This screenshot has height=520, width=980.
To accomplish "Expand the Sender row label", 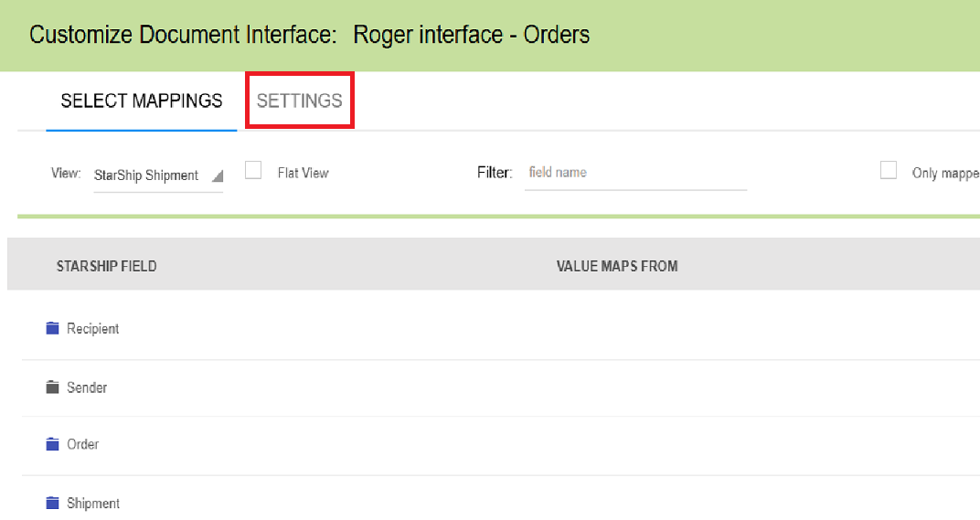I will click(x=87, y=387).
